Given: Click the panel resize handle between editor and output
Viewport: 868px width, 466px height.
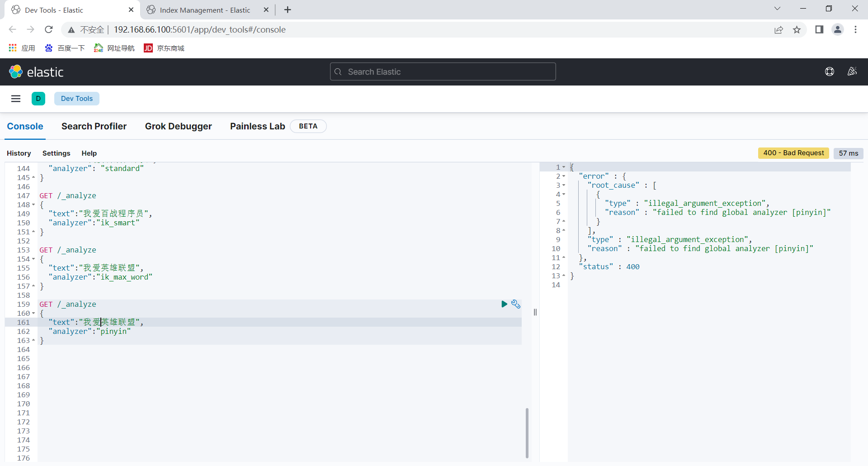Looking at the screenshot, I should [535, 312].
